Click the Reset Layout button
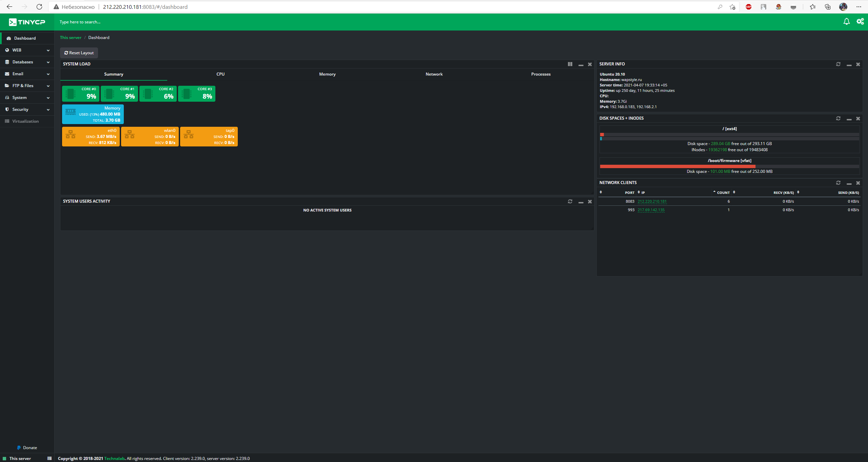This screenshot has width=868, height=462. click(79, 53)
